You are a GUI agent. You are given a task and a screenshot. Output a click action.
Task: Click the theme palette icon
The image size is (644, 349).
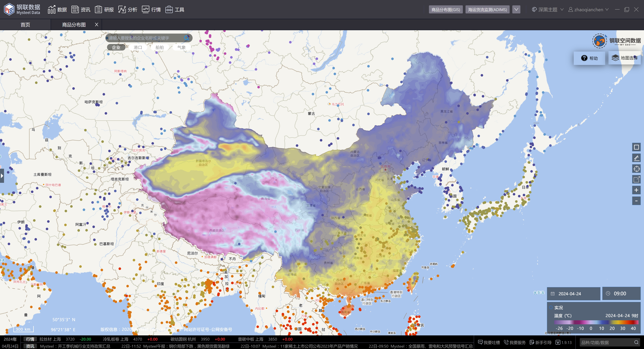tap(534, 10)
